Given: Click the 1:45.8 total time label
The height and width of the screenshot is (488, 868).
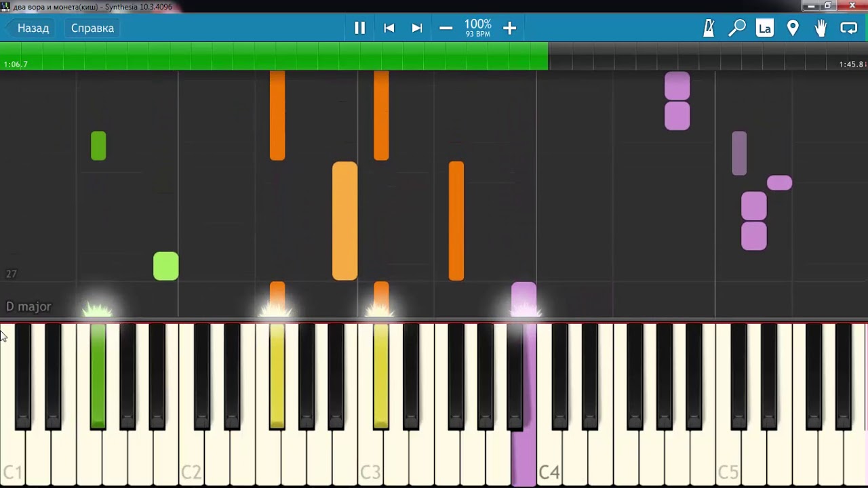Looking at the screenshot, I should coord(851,64).
